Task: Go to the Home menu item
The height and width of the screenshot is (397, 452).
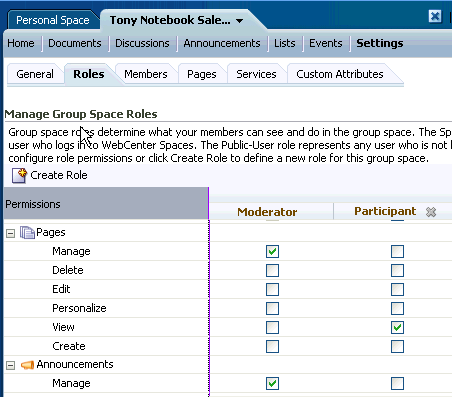Action: pos(21,43)
